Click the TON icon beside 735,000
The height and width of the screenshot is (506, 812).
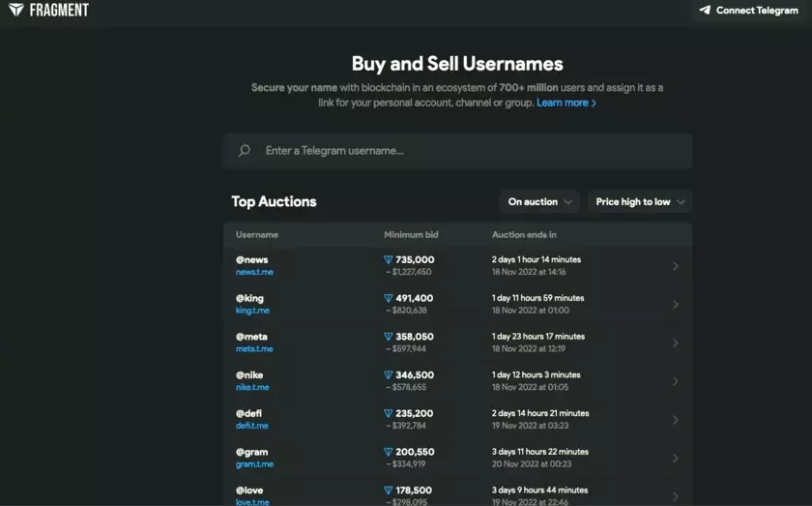(x=388, y=259)
